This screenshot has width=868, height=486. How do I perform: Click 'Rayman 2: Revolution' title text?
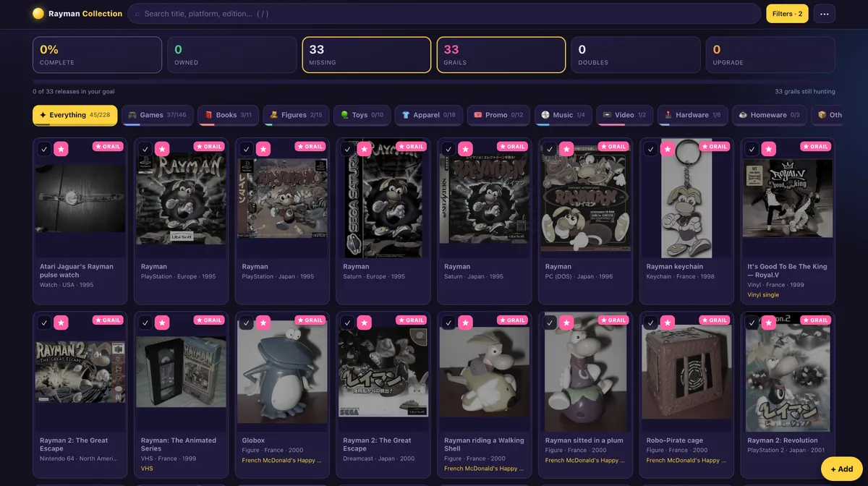783,440
